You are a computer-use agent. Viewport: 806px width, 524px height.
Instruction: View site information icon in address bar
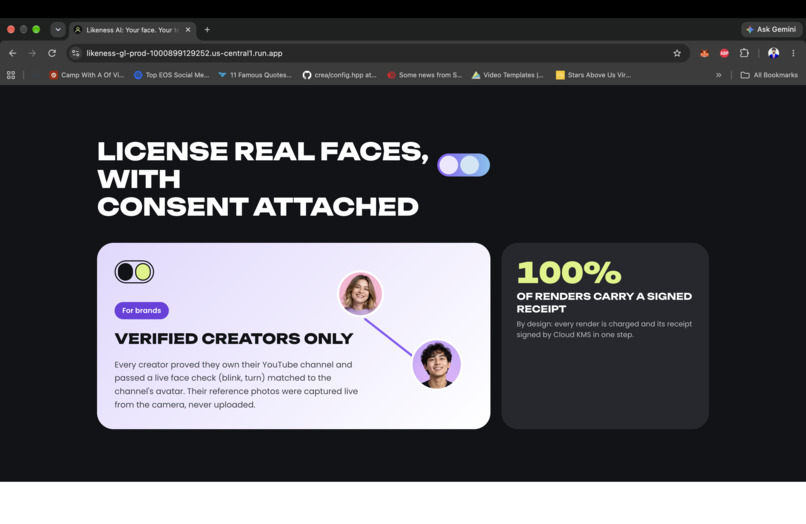tap(76, 53)
